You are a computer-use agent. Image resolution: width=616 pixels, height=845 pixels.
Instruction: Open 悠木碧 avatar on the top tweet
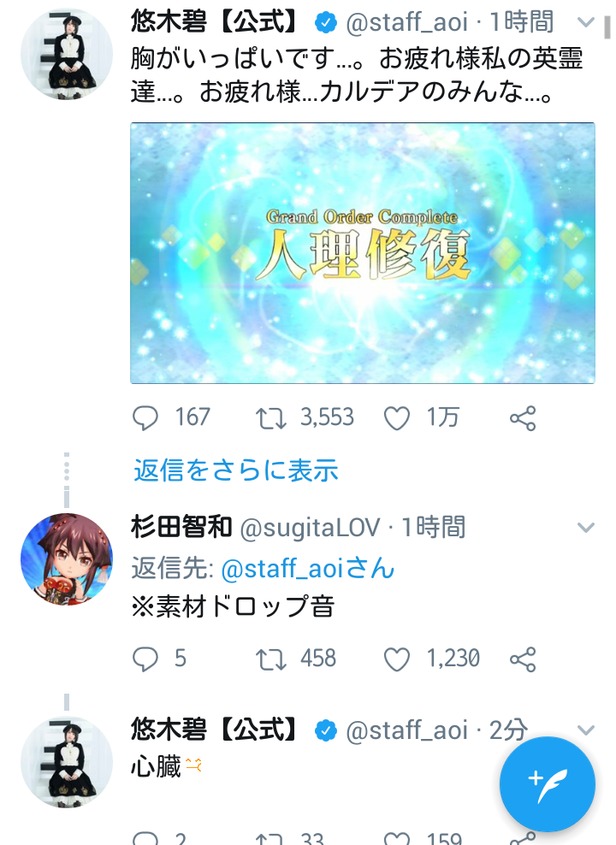coord(67,54)
